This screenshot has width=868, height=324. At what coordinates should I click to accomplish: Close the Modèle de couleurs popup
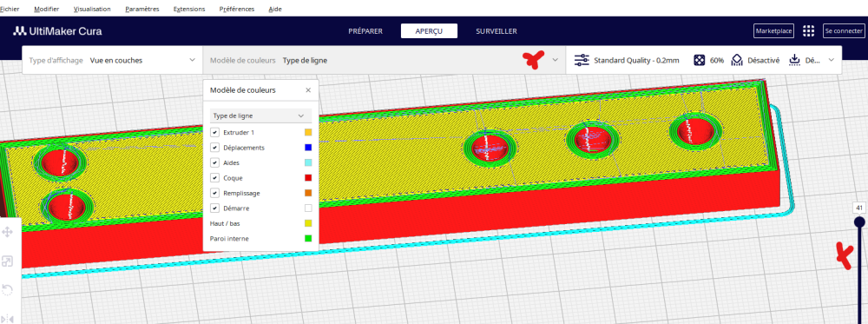[308, 89]
